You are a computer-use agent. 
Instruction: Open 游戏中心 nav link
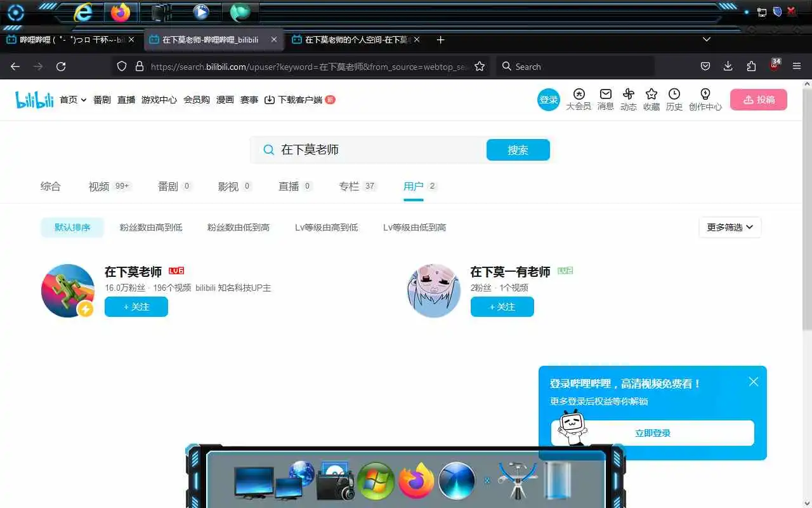[159, 100]
